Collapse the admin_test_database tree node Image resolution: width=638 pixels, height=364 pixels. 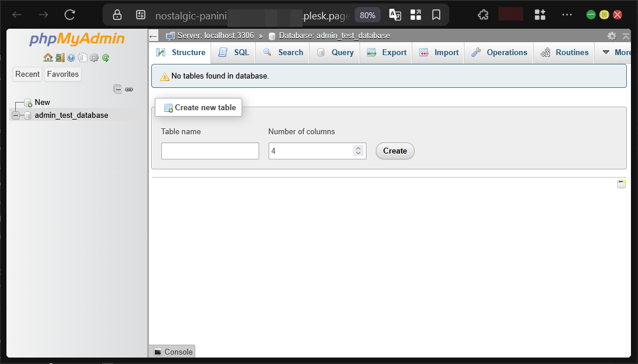[x=16, y=115]
